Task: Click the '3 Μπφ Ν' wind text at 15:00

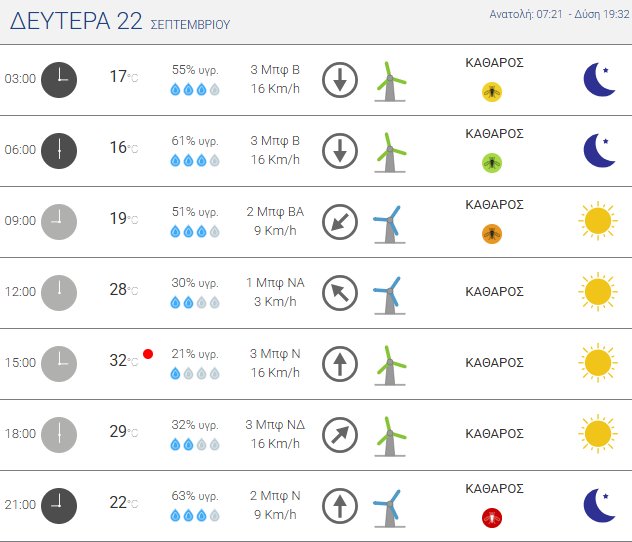Action: [275, 354]
